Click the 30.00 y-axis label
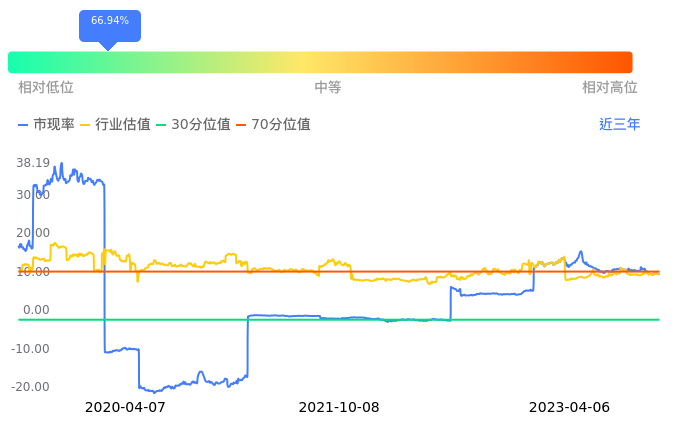686x442 pixels. [x=33, y=195]
